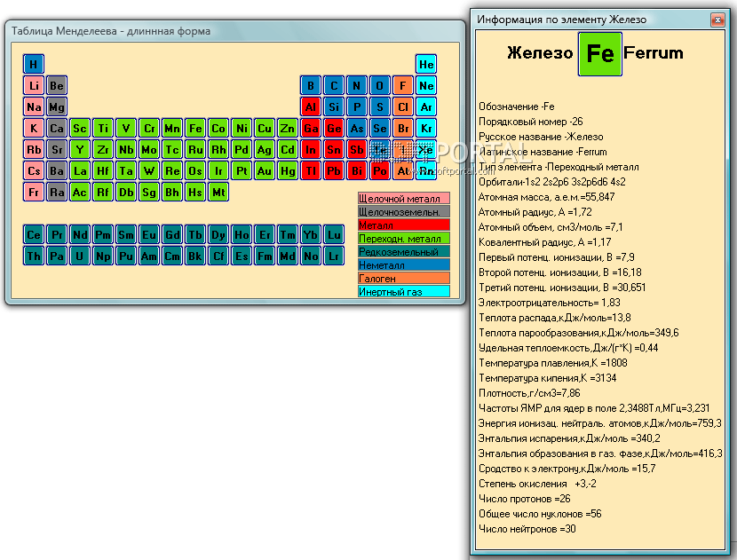Open the Cu copper element
The image size is (737, 560).
click(x=264, y=129)
